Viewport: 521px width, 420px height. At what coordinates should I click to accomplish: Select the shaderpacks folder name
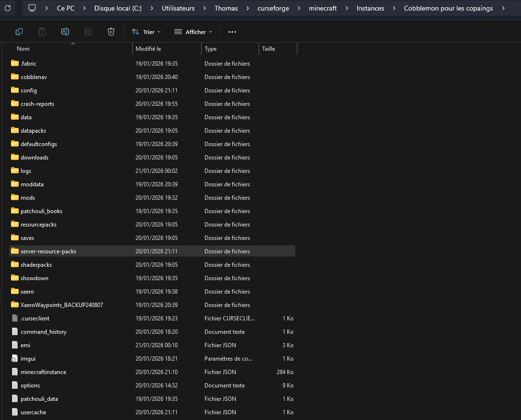point(36,265)
